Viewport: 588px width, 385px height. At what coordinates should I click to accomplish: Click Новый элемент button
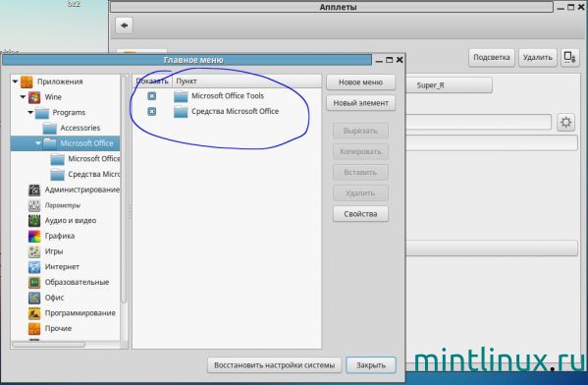[x=360, y=103]
